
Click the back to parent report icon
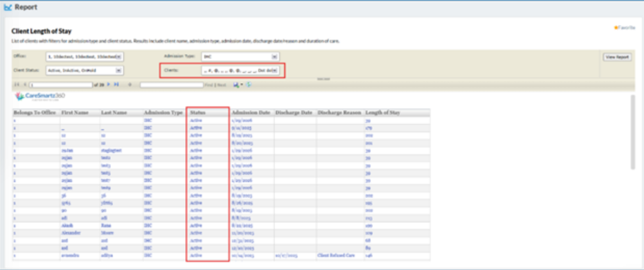tap(130, 84)
